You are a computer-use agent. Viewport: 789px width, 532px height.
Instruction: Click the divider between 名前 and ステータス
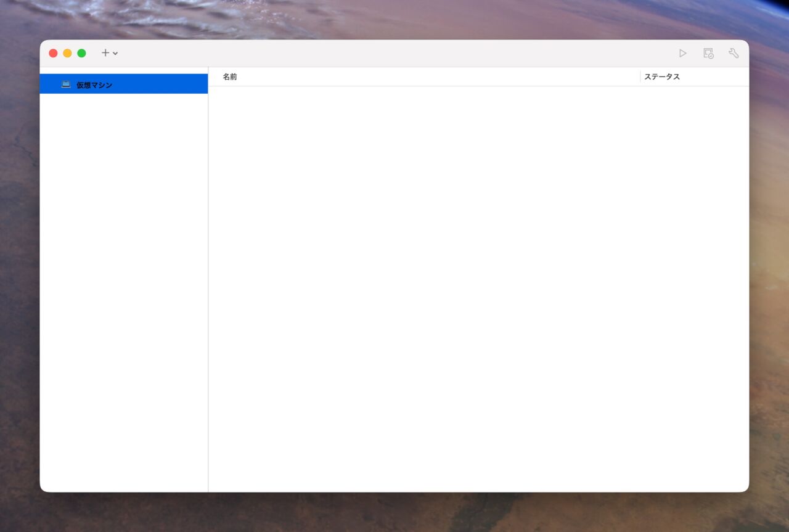pos(640,77)
